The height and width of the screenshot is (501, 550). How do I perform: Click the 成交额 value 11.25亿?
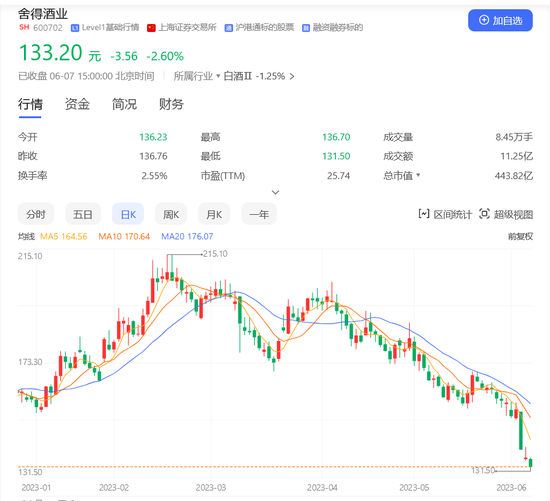[x=516, y=156]
